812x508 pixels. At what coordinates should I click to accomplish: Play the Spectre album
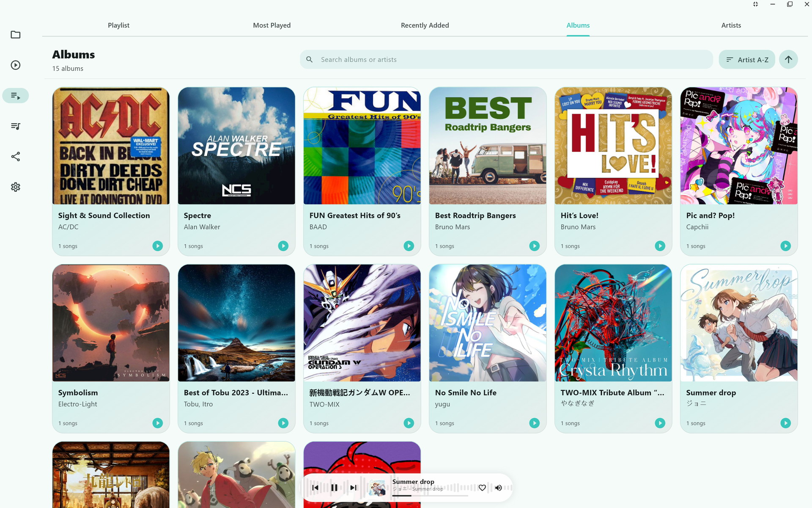tap(283, 246)
